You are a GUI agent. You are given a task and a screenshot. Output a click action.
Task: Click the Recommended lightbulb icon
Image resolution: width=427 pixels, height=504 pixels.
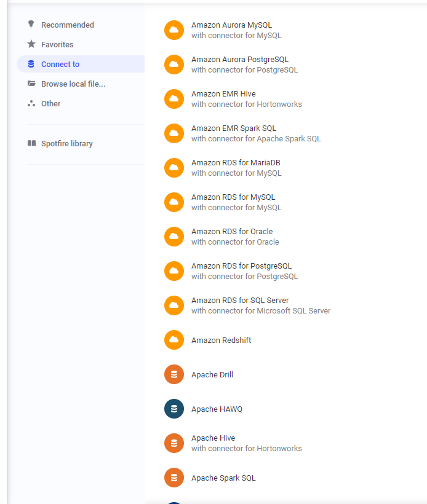[x=31, y=25]
